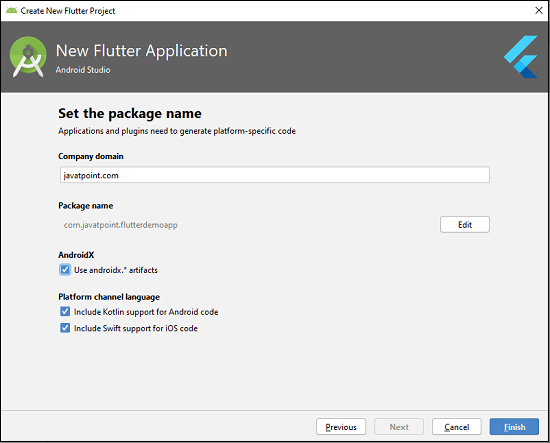The width and height of the screenshot is (550, 443).
Task: Click the small Android icon in title bar
Action: pyautogui.click(x=12, y=11)
